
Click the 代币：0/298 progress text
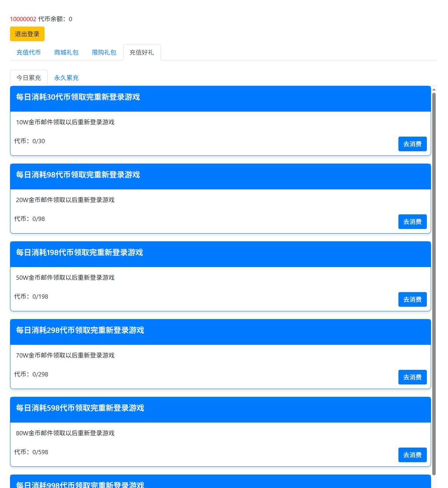pos(31,374)
